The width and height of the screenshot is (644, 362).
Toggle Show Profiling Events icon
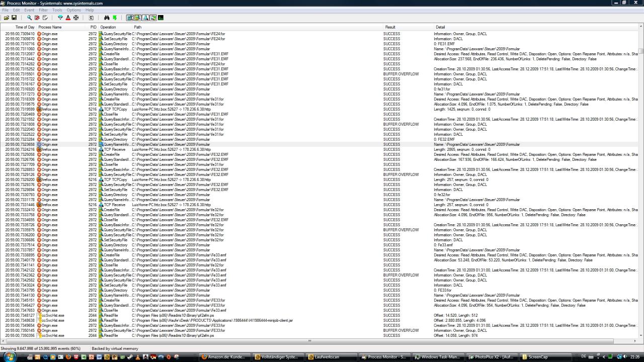[x=160, y=18]
